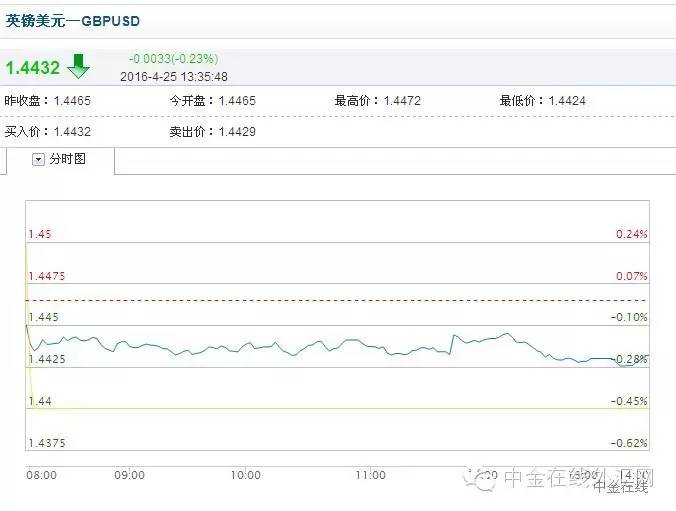Screen dimensions: 676x511
Task: Click 最低价 value 1.4424
Action: [567, 101]
